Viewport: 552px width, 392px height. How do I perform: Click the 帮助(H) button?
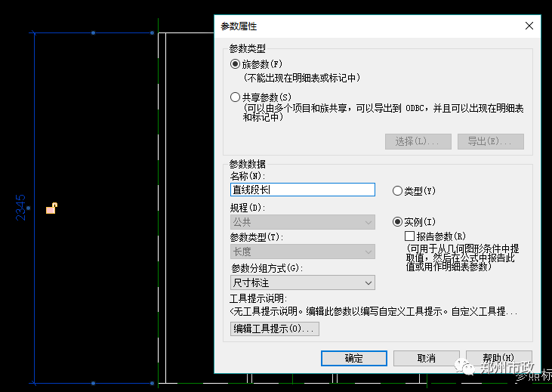coord(498,359)
